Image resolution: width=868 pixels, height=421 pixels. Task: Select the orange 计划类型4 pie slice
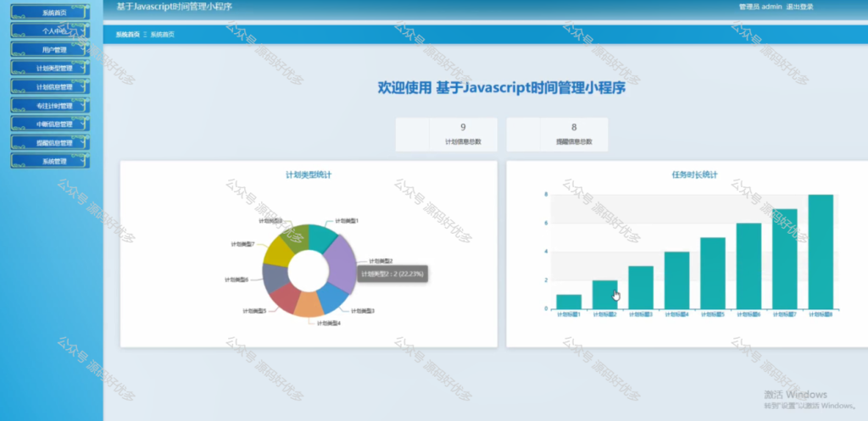309,306
